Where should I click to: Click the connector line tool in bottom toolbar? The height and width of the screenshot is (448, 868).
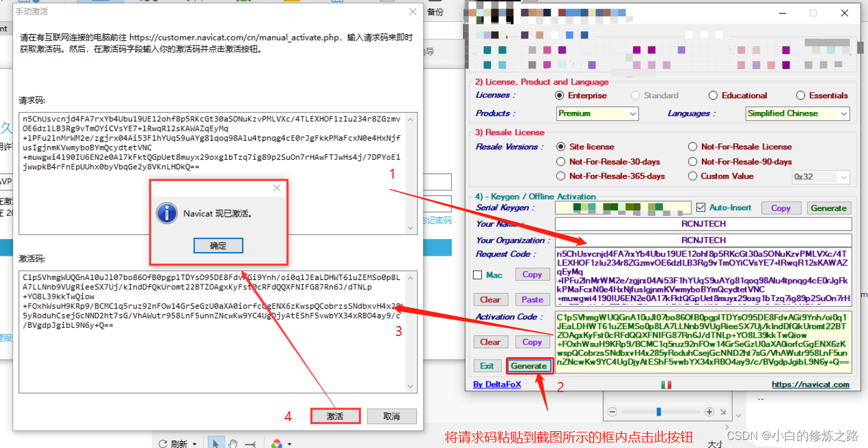[x=251, y=443]
